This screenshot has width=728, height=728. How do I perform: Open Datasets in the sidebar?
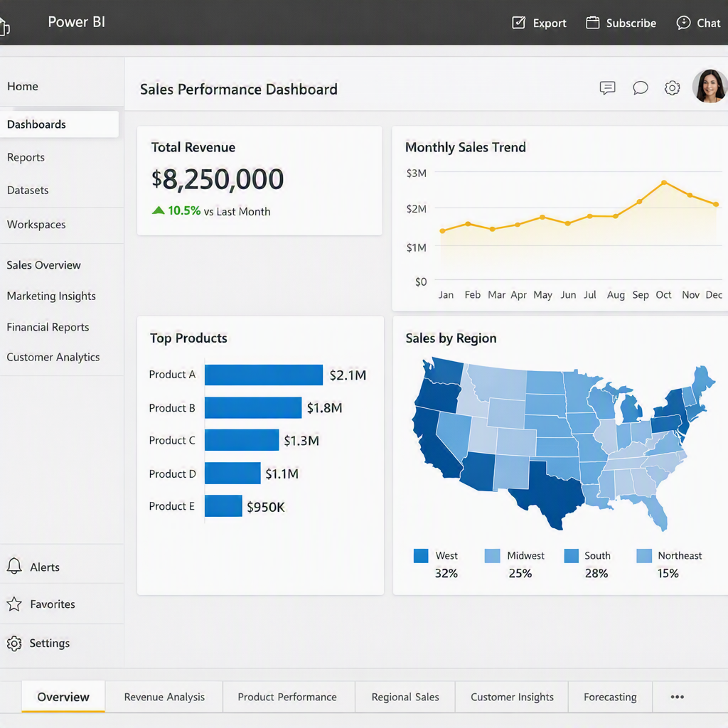[28, 191]
